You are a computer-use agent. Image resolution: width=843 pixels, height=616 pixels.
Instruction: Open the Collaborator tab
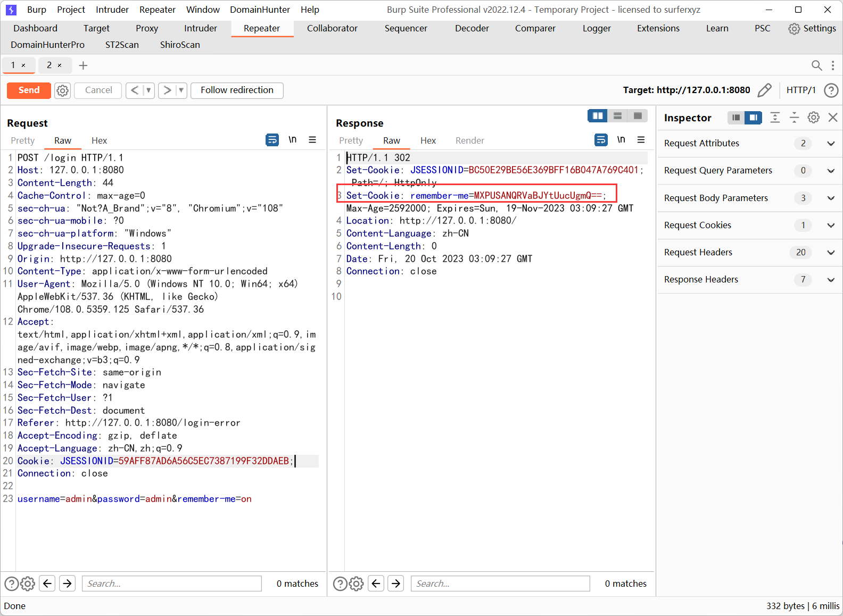pyautogui.click(x=332, y=28)
